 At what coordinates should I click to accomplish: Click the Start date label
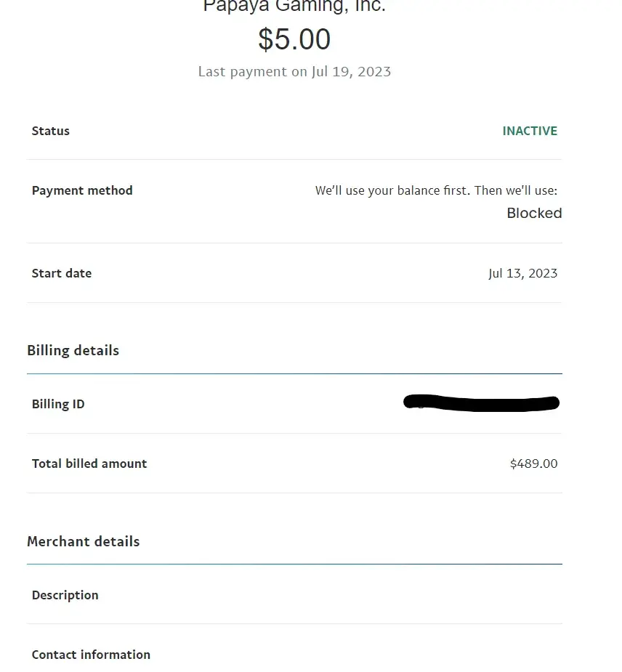62,274
